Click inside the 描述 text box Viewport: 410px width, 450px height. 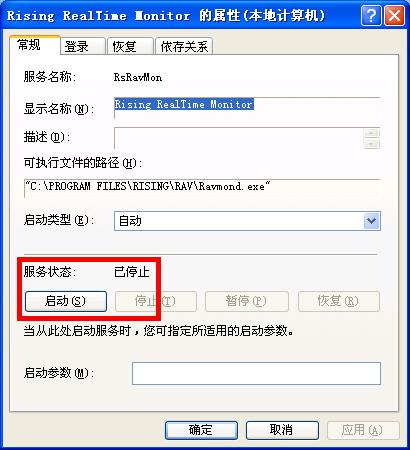(x=238, y=138)
